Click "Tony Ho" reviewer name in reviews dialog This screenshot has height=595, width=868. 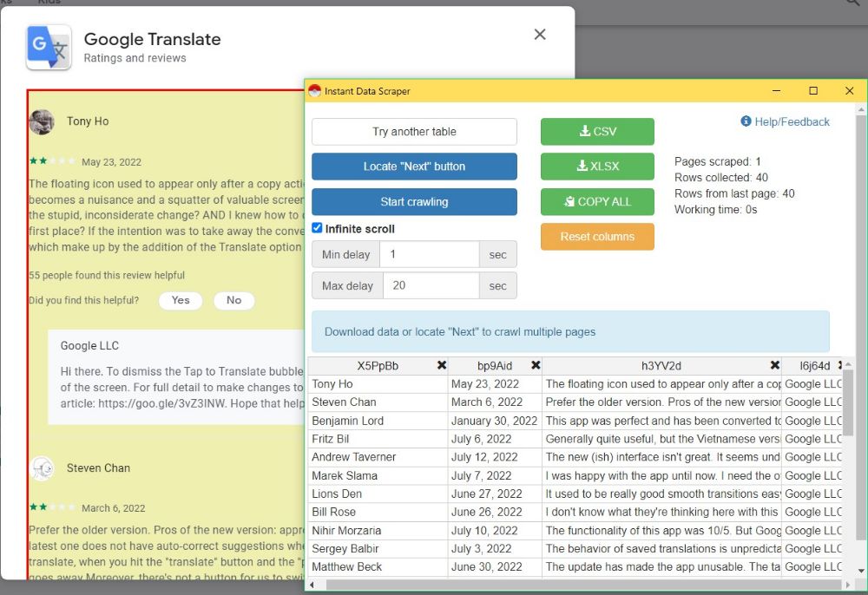(x=88, y=121)
